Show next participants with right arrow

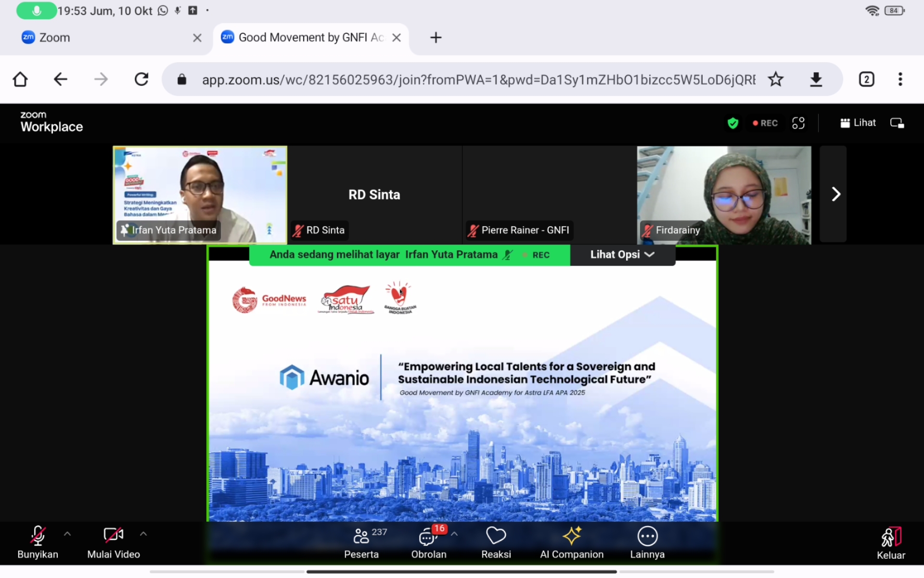pyautogui.click(x=835, y=194)
